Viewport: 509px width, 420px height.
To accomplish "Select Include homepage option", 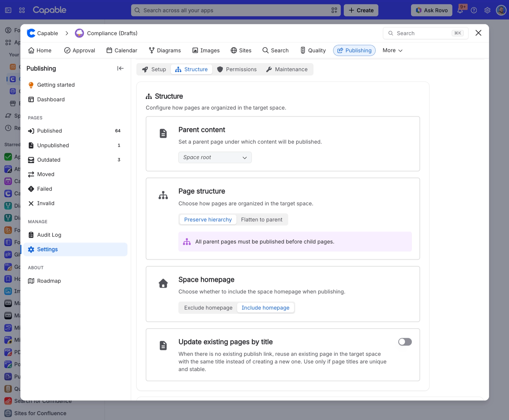I will pyautogui.click(x=265, y=308).
